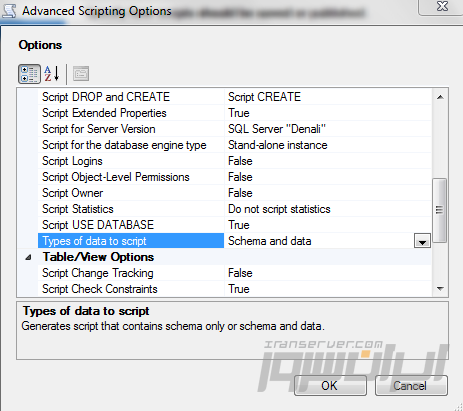Click the script icon in title bar

click(9, 11)
